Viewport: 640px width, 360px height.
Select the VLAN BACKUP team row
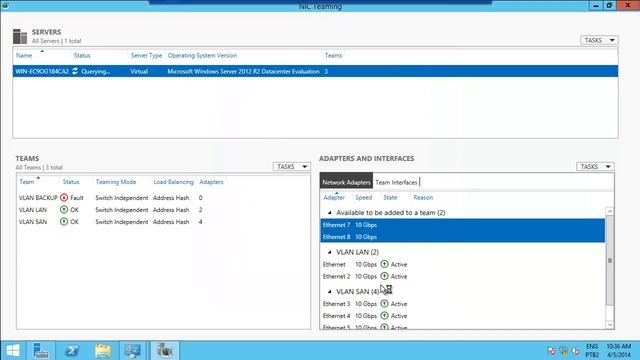(x=163, y=198)
